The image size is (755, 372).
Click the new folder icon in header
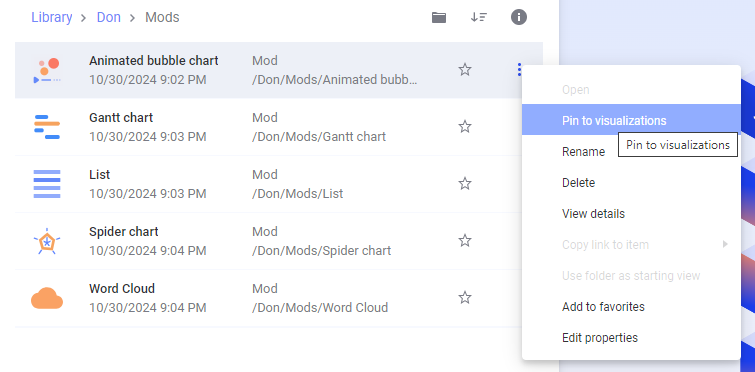[439, 18]
